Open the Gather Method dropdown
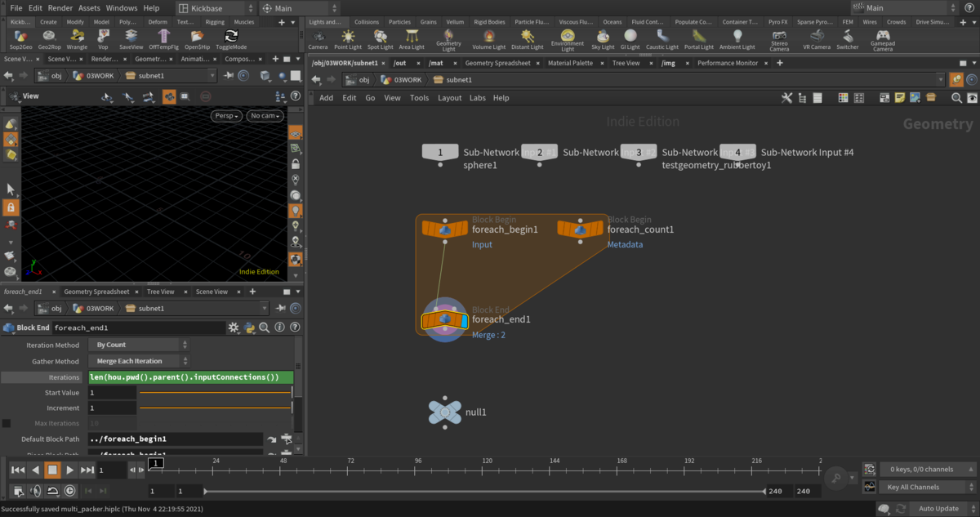 point(139,361)
